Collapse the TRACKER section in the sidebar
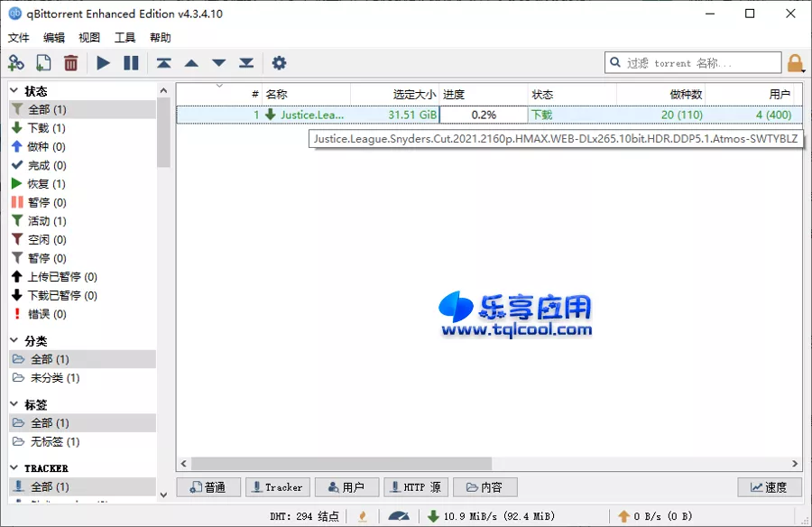 click(13, 467)
